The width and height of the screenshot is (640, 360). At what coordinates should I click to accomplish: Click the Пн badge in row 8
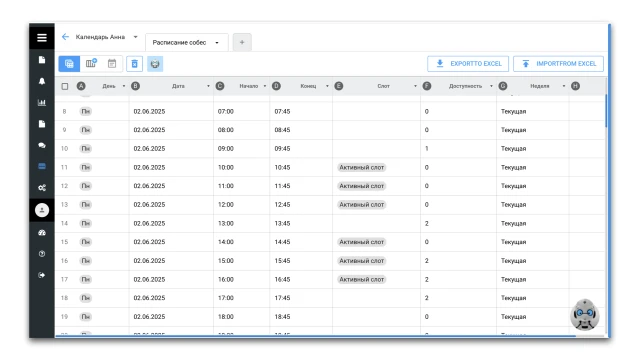[86, 111]
